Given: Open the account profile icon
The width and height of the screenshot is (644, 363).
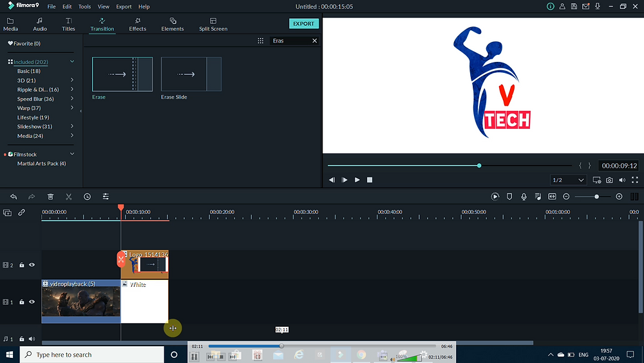Looking at the screenshot, I should (562, 6).
